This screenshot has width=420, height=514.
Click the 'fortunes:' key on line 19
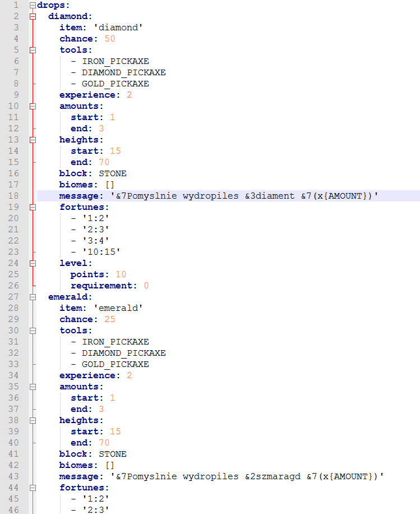pyautogui.click(x=84, y=207)
